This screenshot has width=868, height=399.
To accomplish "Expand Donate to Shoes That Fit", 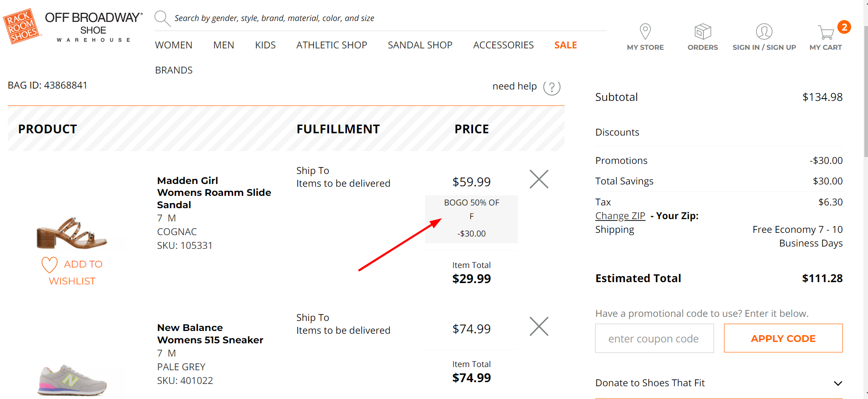I will coord(719,383).
